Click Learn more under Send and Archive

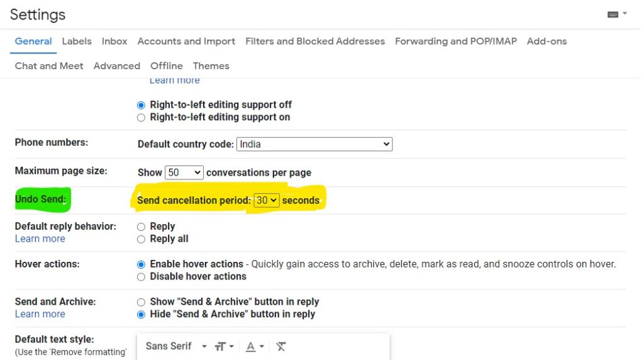coord(40,314)
